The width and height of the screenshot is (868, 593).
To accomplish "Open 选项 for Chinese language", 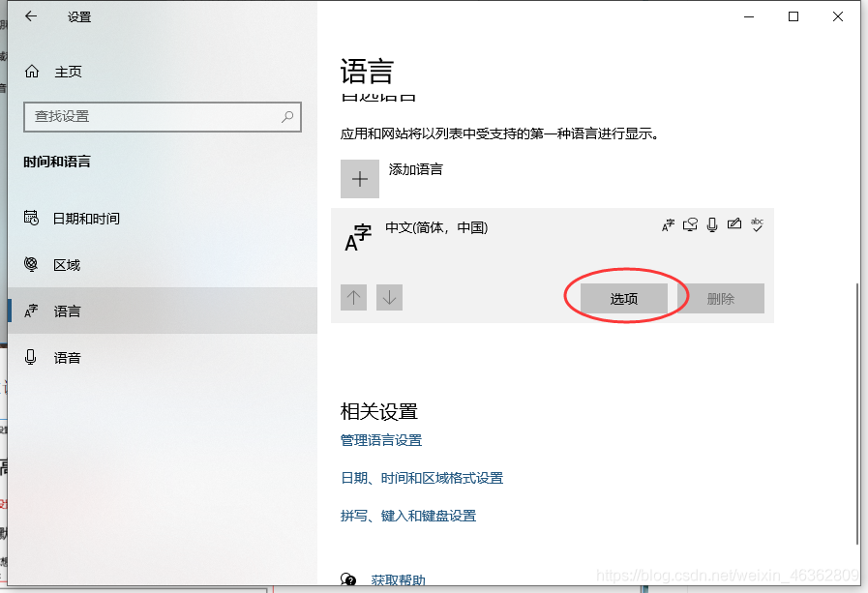I will click(624, 299).
